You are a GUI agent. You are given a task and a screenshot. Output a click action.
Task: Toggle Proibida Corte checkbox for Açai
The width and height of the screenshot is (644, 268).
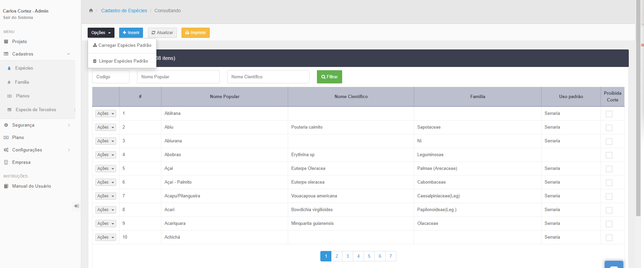click(x=609, y=169)
